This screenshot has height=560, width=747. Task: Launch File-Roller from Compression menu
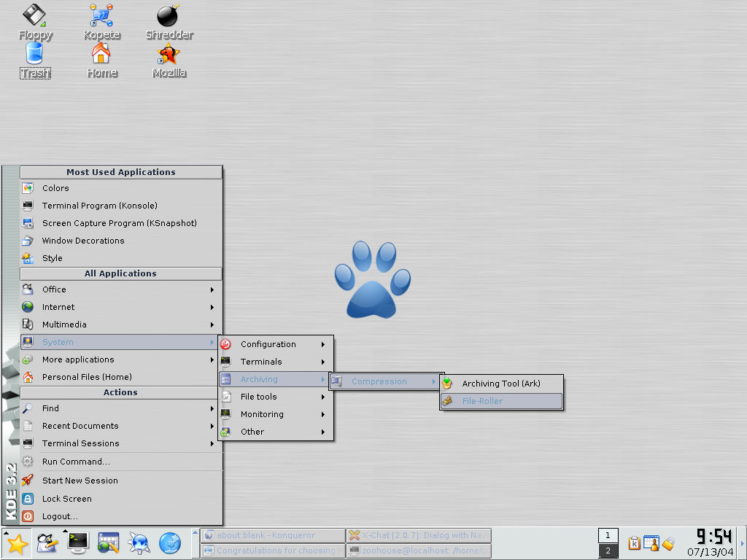click(x=502, y=401)
